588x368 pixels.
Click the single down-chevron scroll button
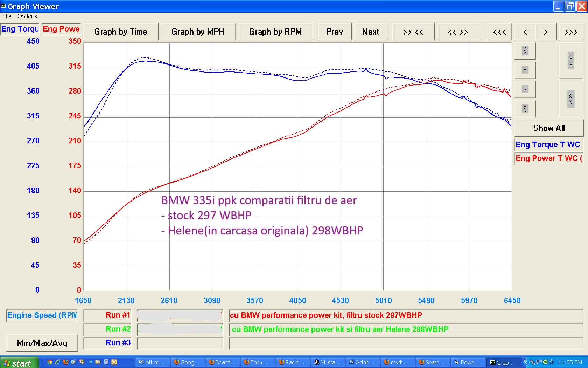[525, 89]
